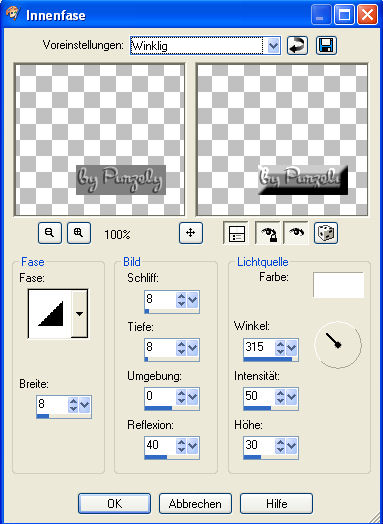Viewport: 383px width, 524px height.
Task: Click the Tiefe value field
Action: pyautogui.click(x=160, y=348)
